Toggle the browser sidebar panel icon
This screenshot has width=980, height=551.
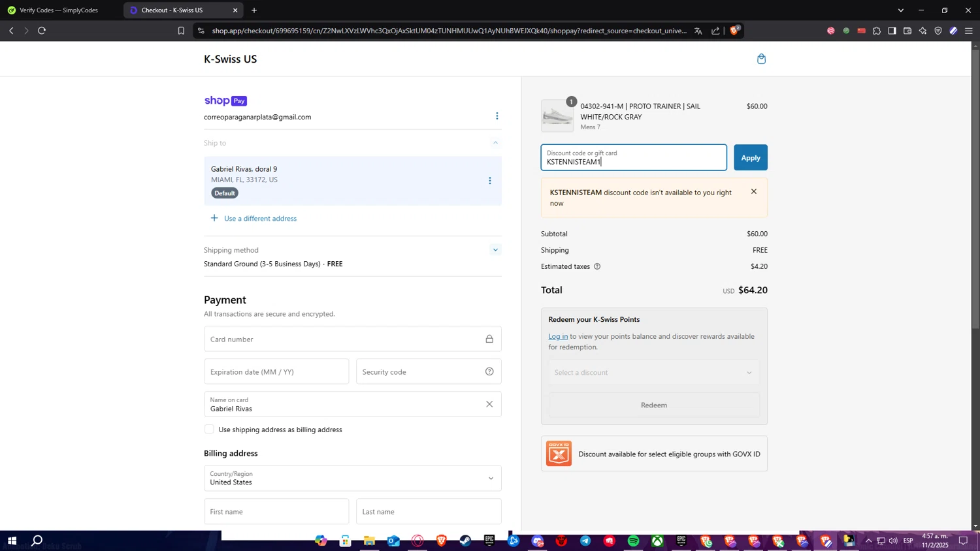pyautogui.click(x=892, y=31)
